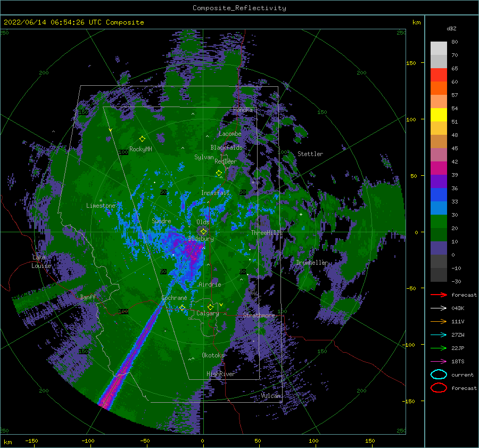The height and width of the screenshot is (448, 479).
Task: Select the Sylvan label
Action: tap(204, 157)
